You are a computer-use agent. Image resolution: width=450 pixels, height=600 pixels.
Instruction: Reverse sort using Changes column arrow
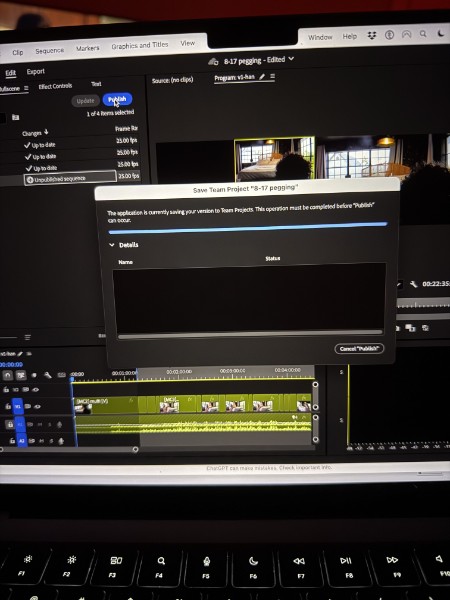(46, 132)
